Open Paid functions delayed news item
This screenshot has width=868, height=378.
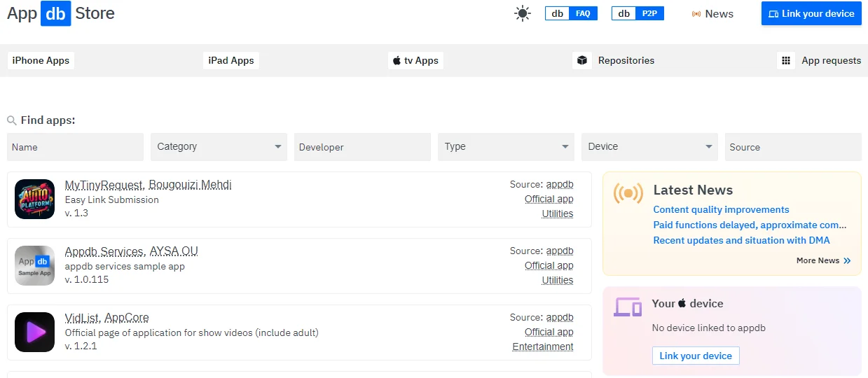pyautogui.click(x=750, y=225)
